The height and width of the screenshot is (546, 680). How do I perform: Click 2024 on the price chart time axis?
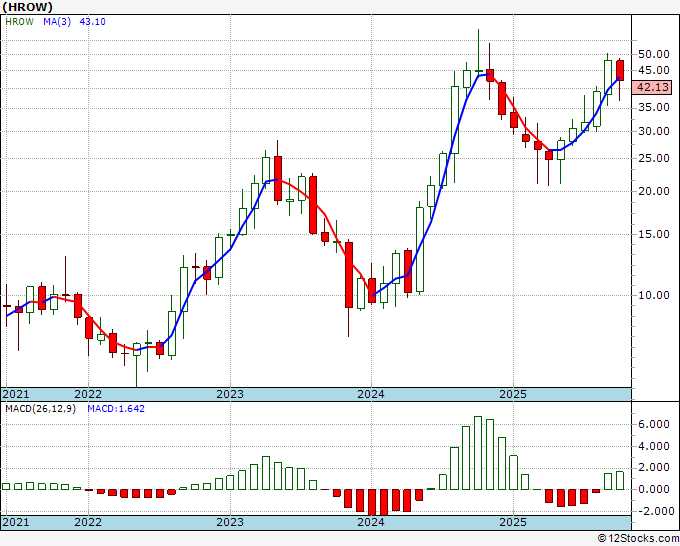click(x=371, y=394)
